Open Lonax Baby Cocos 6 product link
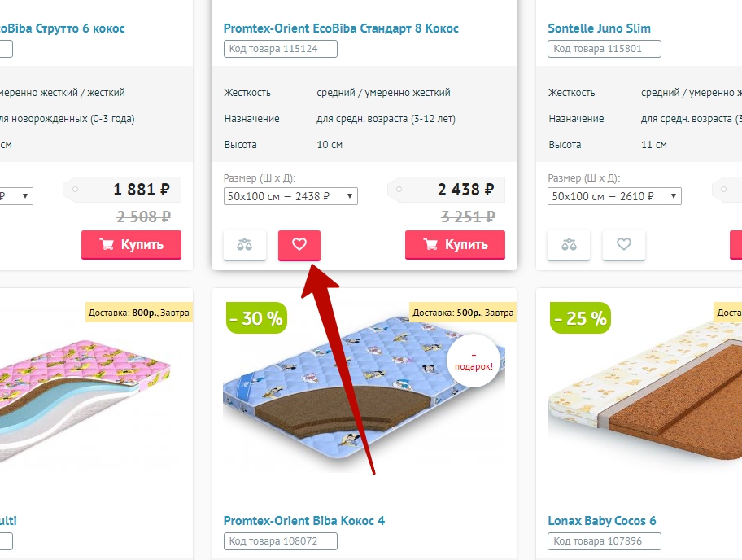Image resolution: width=742 pixels, height=560 pixels. 602,521
